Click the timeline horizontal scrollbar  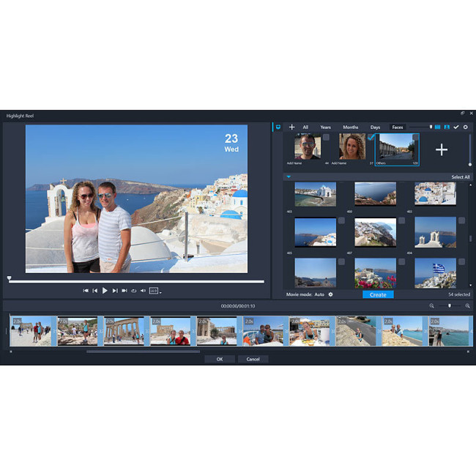143,352
